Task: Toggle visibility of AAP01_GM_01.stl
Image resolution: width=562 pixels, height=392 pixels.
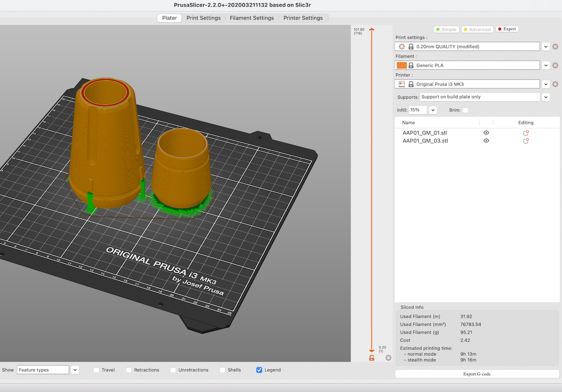Action: [486, 133]
